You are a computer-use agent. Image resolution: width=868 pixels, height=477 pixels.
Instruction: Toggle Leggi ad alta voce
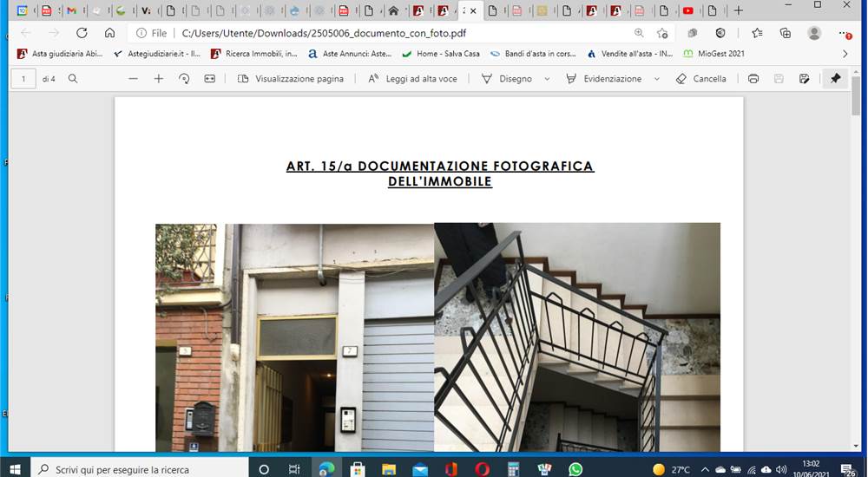click(x=413, y=79)
